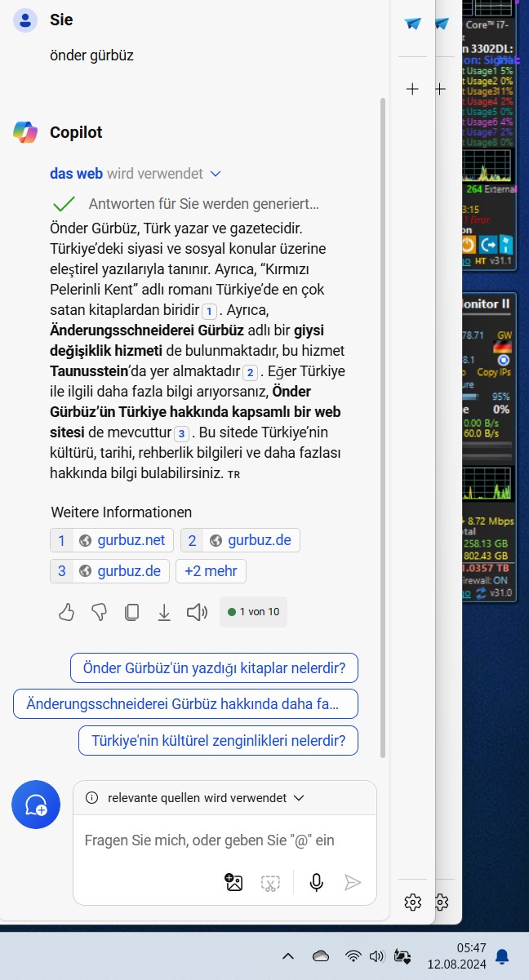The height and width of the screenshot is (980, 529).
Task: Click the "v31.1" version text in the CPU gadget
Action: coord(502,261)
